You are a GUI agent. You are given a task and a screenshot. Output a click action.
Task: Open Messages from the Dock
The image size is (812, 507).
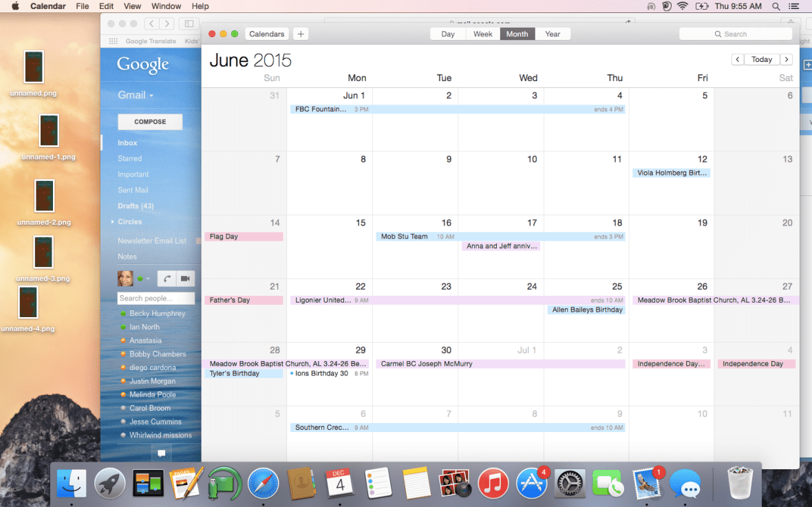coord(686,486)
